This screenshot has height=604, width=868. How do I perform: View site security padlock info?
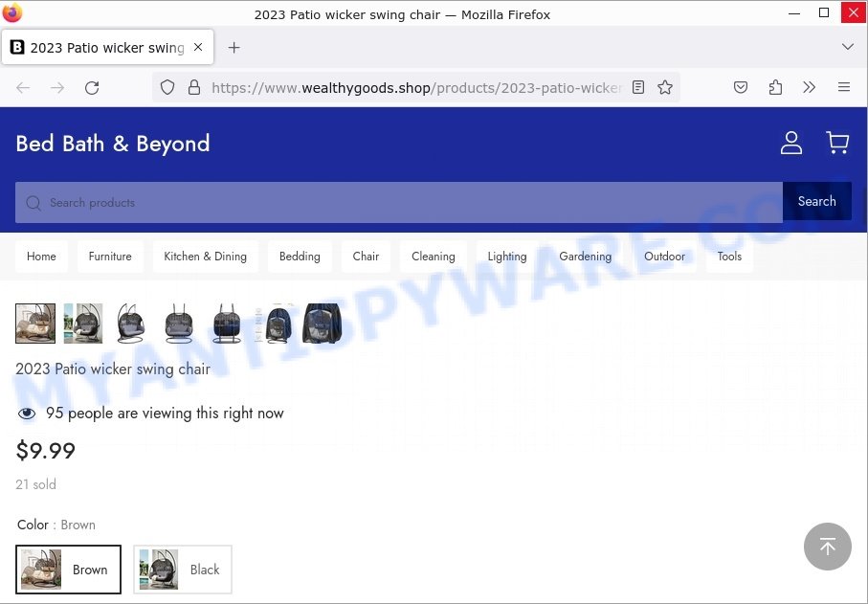pyautogui.click(x=193, y=87)
